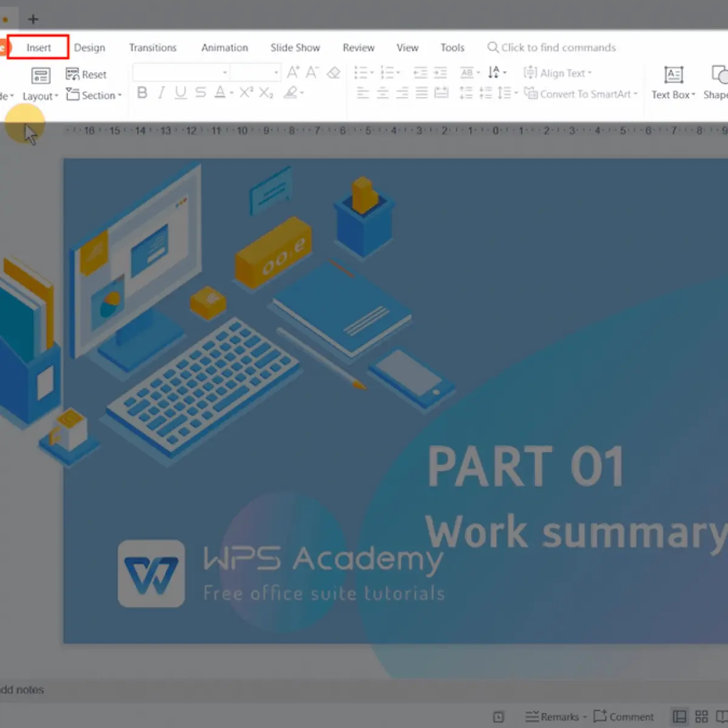728x728 pixels.
Task: Increase the paragraph indent
Action: click(440, 73)
